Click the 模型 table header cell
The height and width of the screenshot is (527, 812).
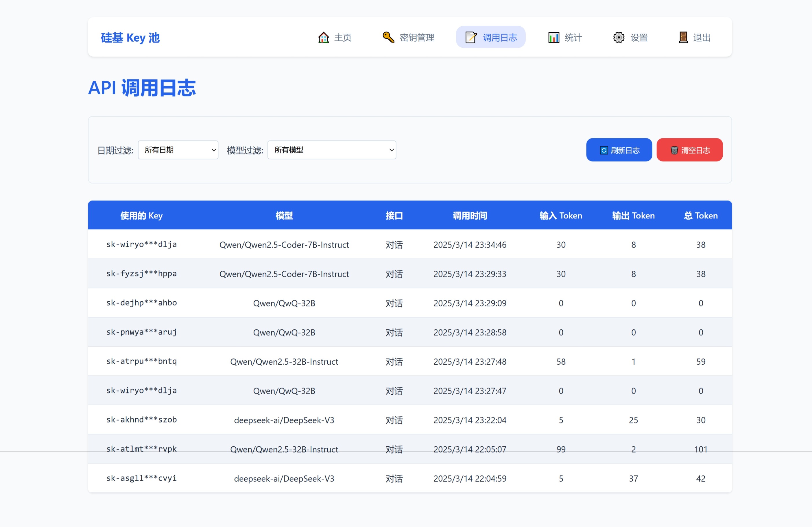point(284,215)
